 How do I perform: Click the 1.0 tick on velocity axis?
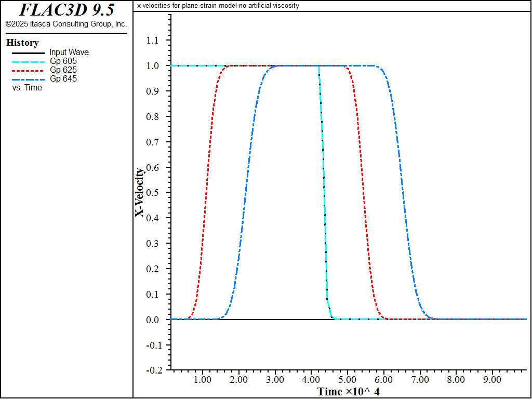click(152, 66)
